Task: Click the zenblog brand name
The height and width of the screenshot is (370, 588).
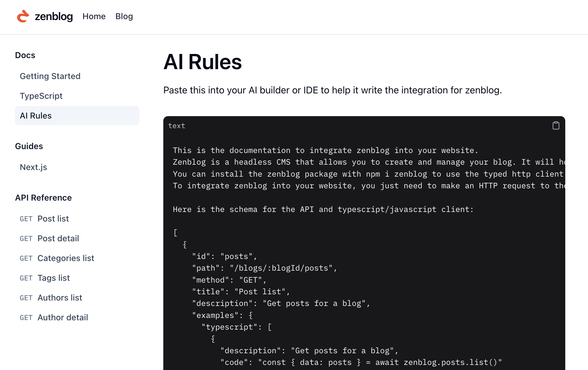Action: (x=54, y=16)
